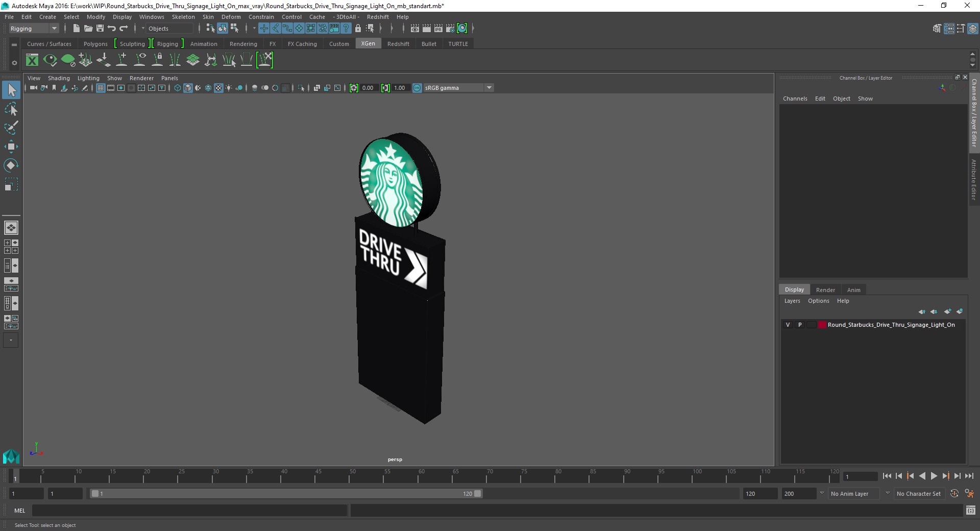Create new layer icon in layer editor
The image size is (980, 531).
click(947, 311)
